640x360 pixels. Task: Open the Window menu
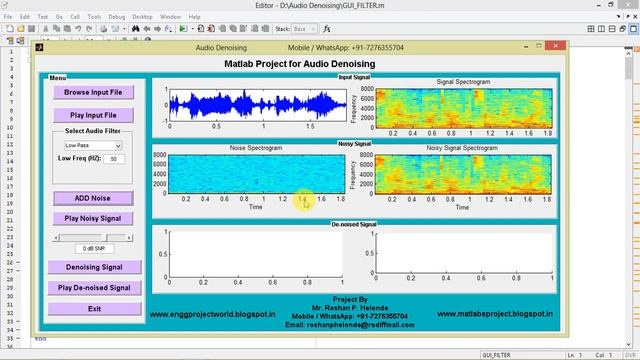coord(170,17)
